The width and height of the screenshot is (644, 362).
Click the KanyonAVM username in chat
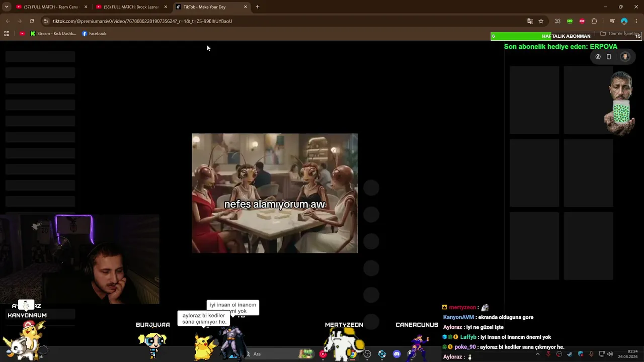point(458,317)
